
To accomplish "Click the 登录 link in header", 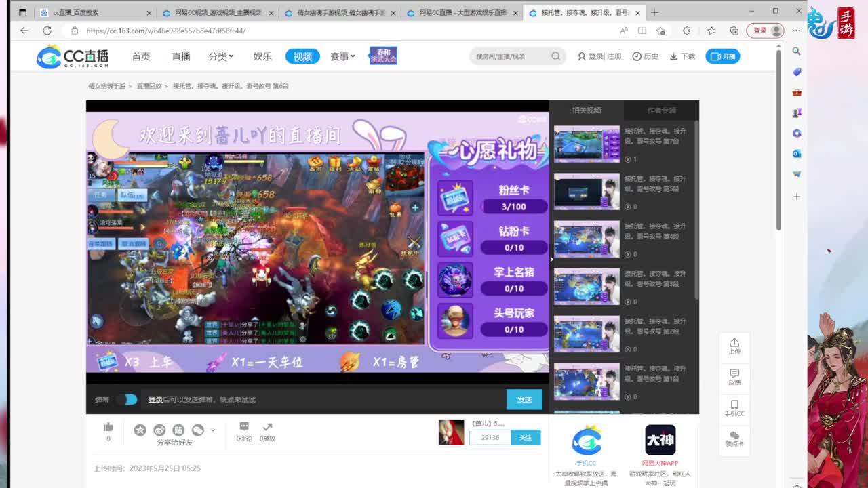I will (x=595, y=56).
